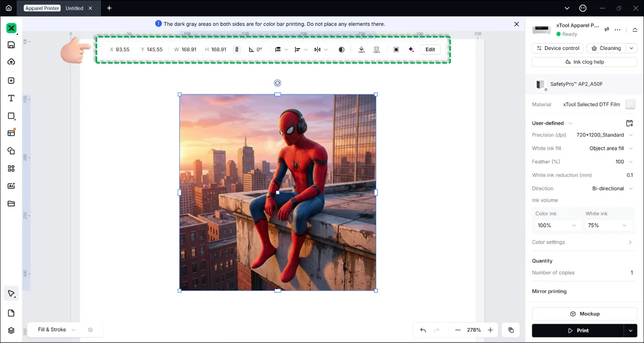Screen dimensions: 644x343
Task: Open the User-defined preset dropdown
Action: (552, 123)
